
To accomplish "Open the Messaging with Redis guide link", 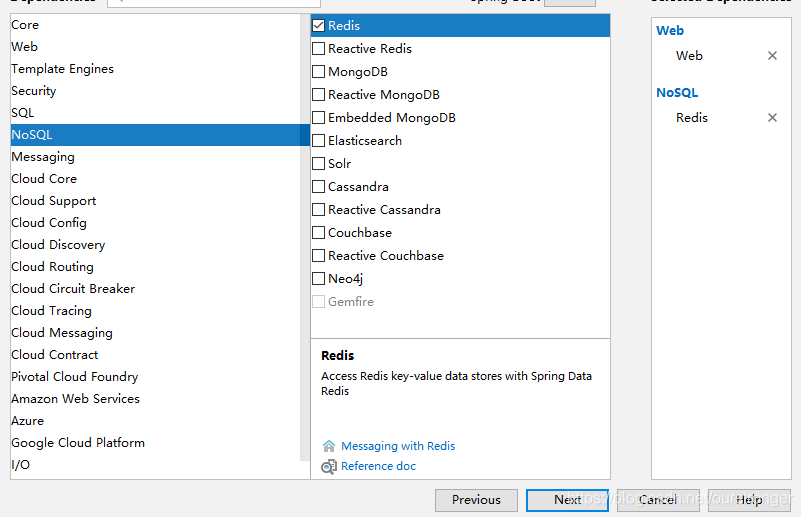I will pos(398,446).
